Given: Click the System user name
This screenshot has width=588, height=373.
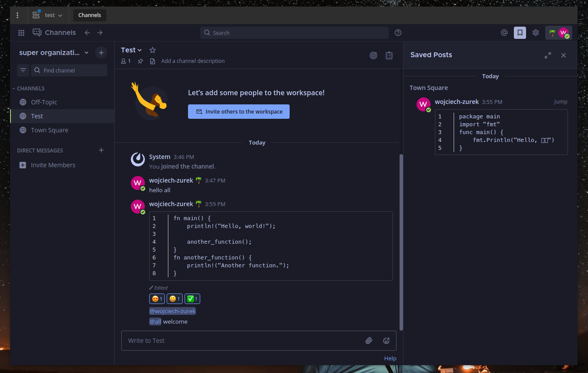Looking at the screenshot, I should coord(160,157).
